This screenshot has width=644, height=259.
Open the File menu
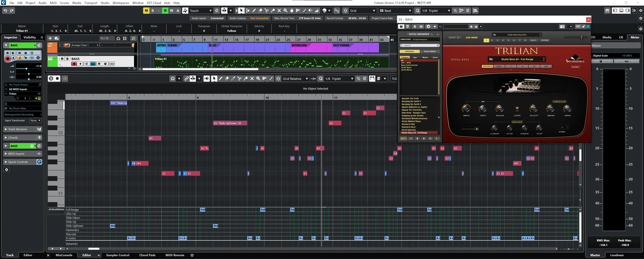(12, 3)
